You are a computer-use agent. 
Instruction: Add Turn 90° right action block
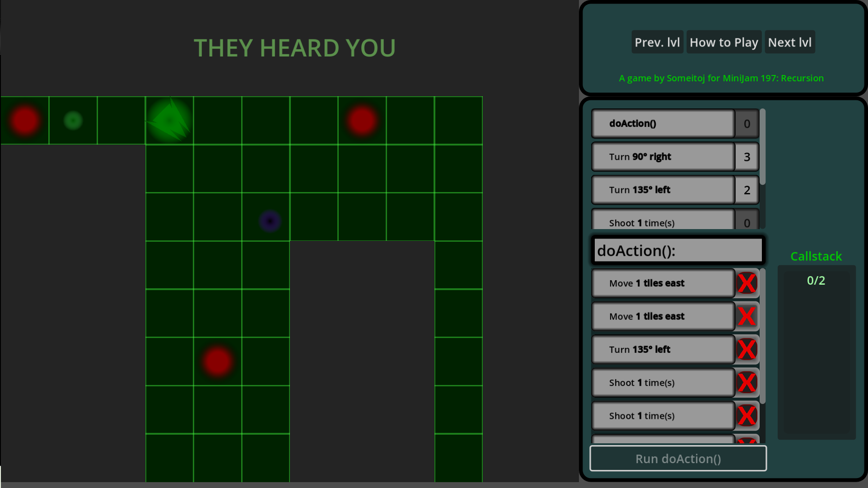coord(663,157)
